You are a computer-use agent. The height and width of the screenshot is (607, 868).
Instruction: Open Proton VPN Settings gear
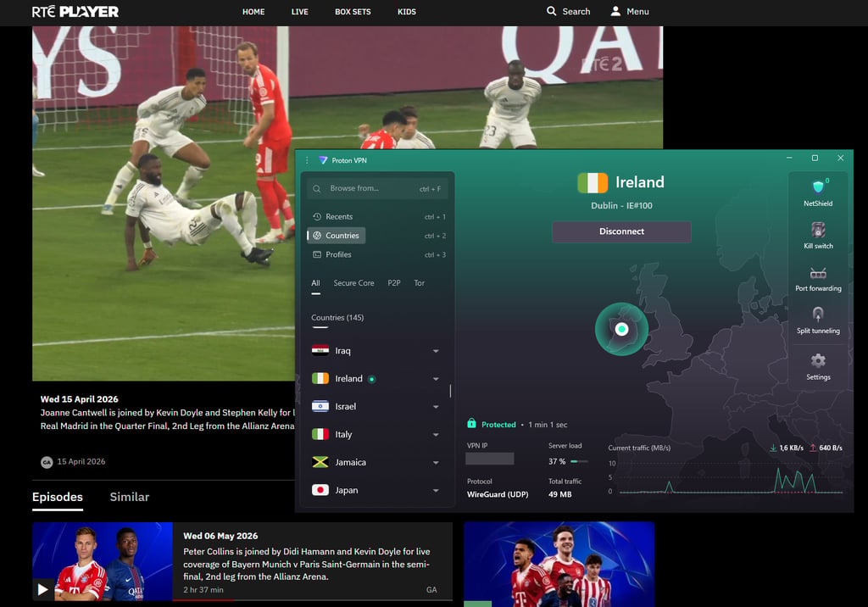(x=818, y=366)
